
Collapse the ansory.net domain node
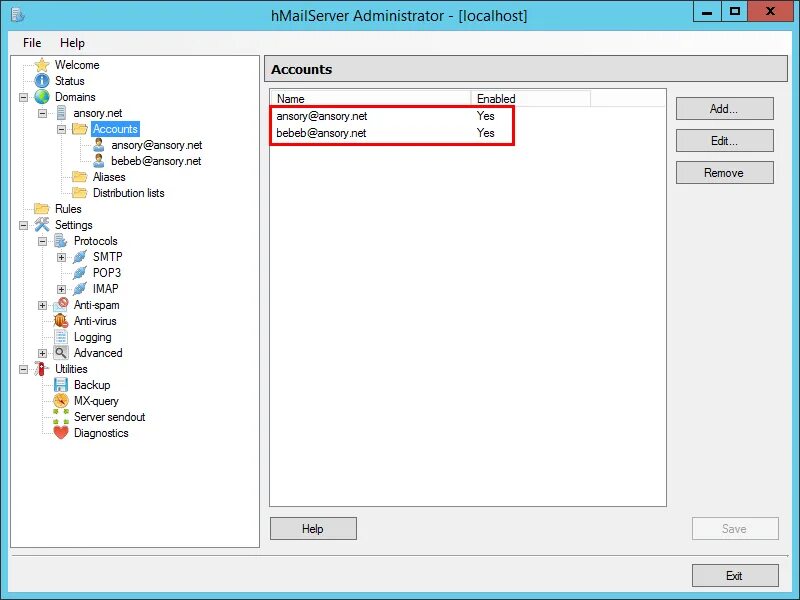point(42,113)
